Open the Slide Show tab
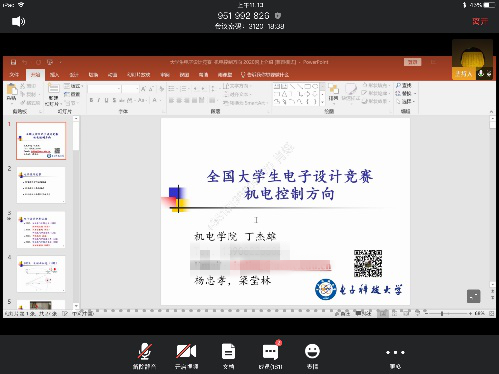Screen dimensions: 499x374 coord(138,75)
